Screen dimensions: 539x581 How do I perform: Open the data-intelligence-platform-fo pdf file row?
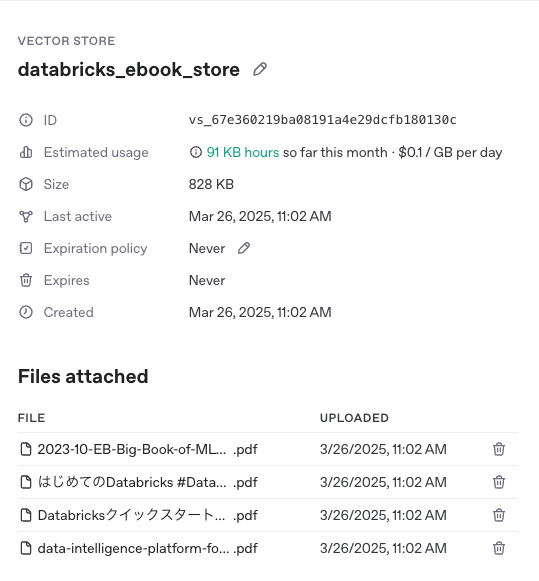[x=268, y=548]
